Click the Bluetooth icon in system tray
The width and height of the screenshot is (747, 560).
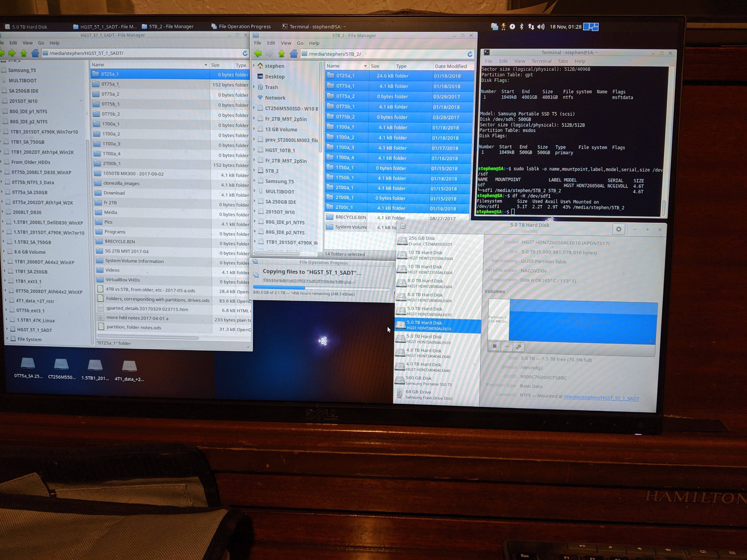(521, 27)
